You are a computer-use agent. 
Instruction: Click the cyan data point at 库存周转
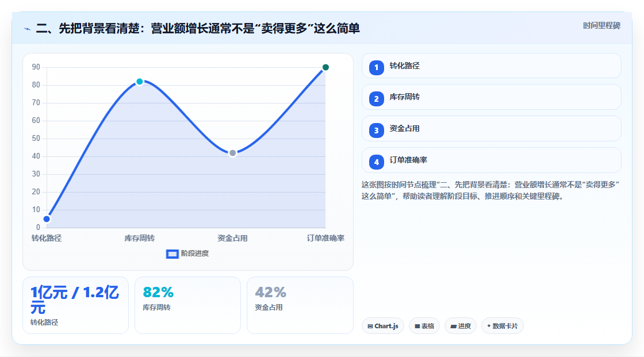[140, 82]
